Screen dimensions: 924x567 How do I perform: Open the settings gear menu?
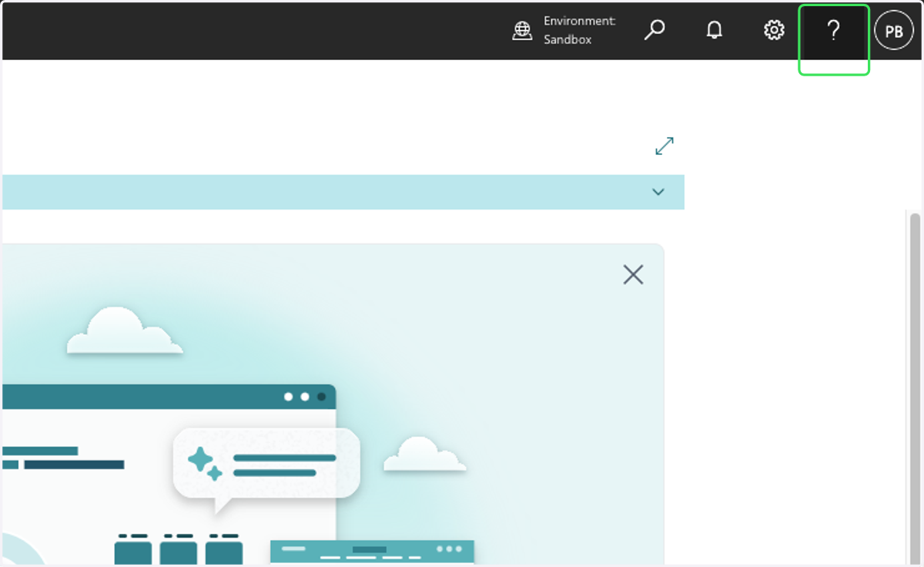(x=774, y=30)
